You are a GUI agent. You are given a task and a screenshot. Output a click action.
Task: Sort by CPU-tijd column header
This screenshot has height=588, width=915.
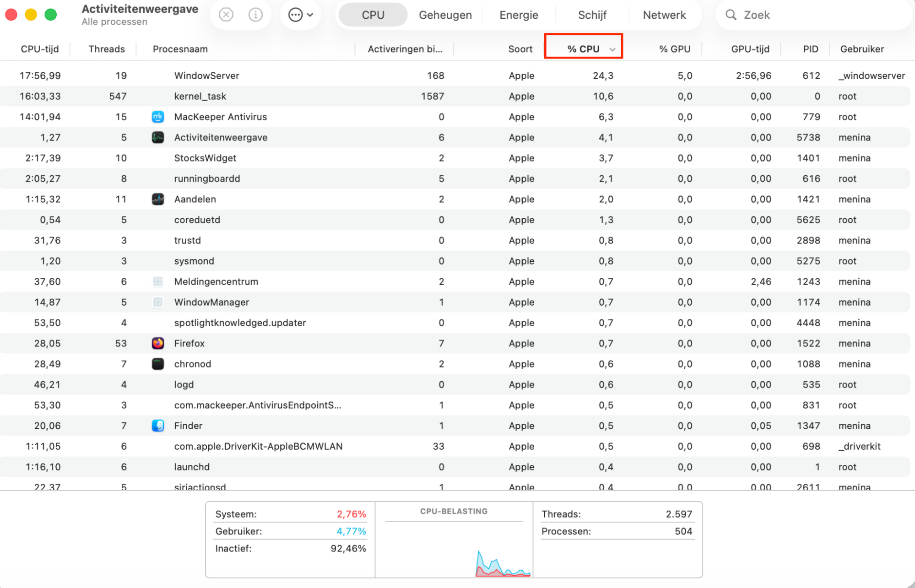tap(40, 49)
